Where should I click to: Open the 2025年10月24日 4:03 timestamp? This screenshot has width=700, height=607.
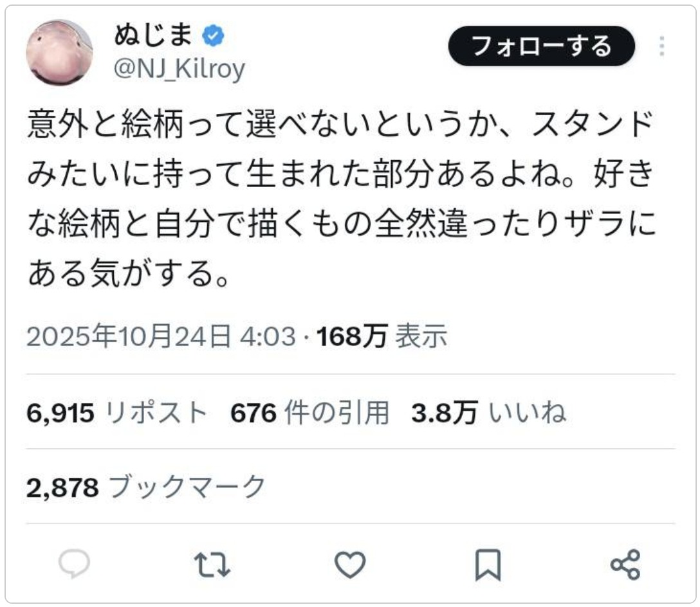coord(161,336)
